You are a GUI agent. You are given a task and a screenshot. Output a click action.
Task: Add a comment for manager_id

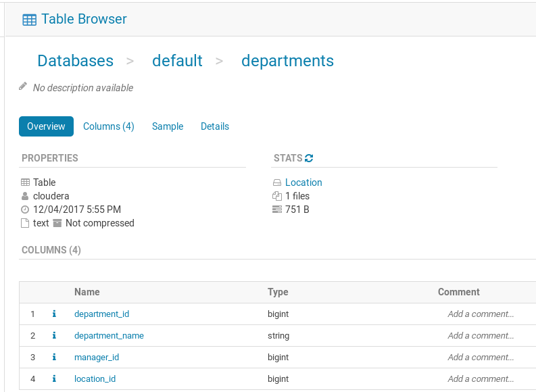(x=481, y=357)
